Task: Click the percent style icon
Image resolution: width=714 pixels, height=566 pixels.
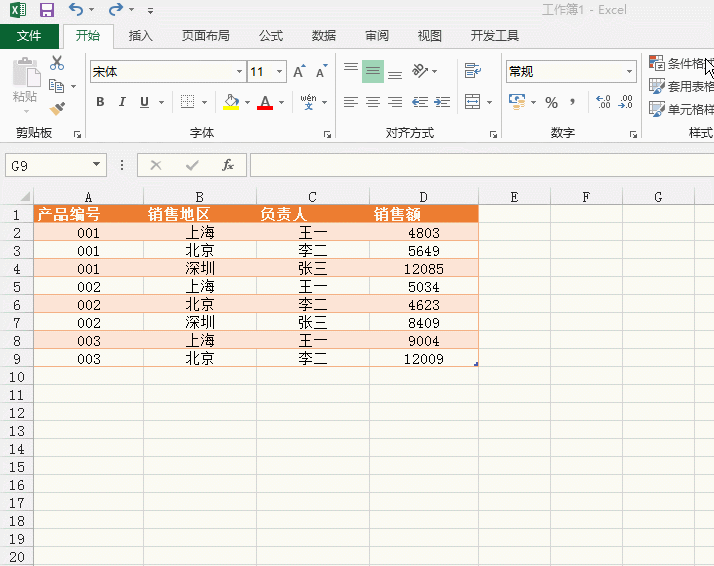Action: point(551,102)
